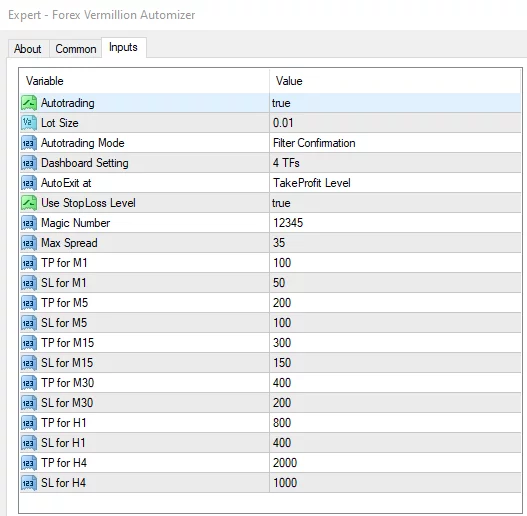Viewport: 527px width, 516px height.
Task: Edit the Lot Size value 0.01
Action: [x=395, y=123]
